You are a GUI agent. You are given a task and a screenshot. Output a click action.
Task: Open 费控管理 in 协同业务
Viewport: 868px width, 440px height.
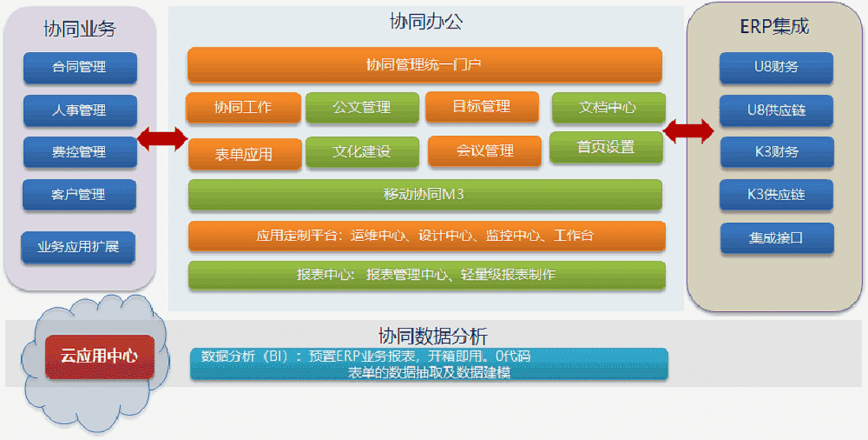pos(80,152)
